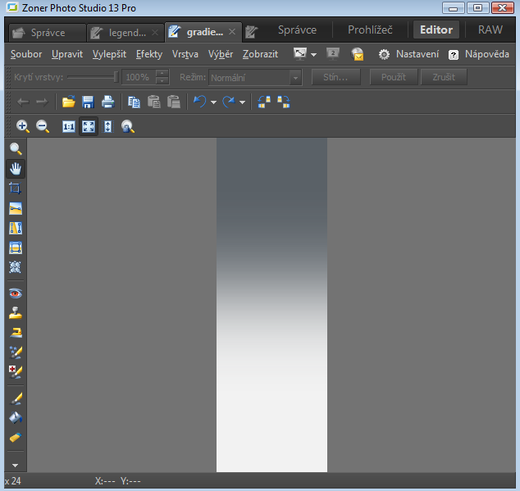This screenshot has width=520, height=491.
Task: Toggle the Fit to Window zoom mode
Action: (88, 127)
